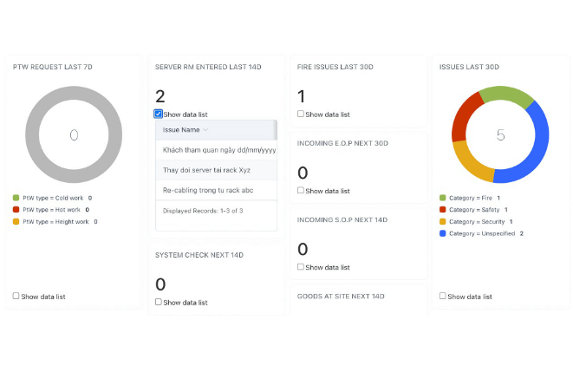The image size is (573, 392).
Task: Tick Show data list under Fire Issues
Action: click(x=301, y=114)
